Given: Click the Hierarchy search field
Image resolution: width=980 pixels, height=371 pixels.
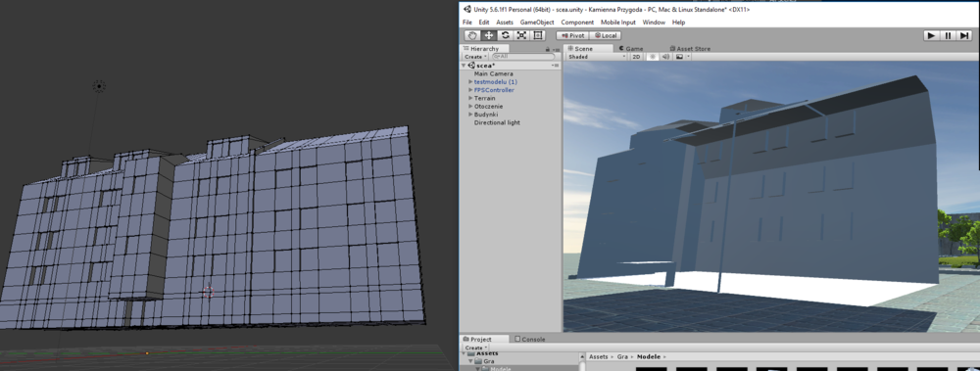Looking at the screenshot, I should pos(522,56).
